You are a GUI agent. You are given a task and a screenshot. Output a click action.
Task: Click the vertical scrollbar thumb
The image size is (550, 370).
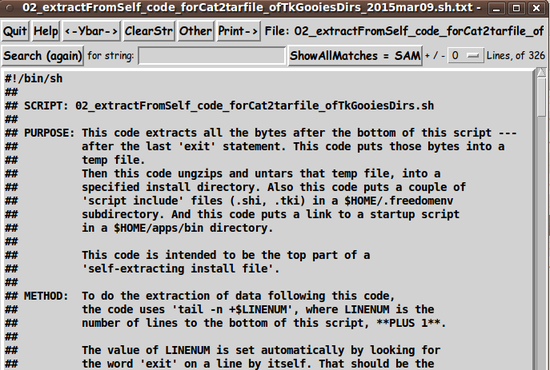coord(542,97)
